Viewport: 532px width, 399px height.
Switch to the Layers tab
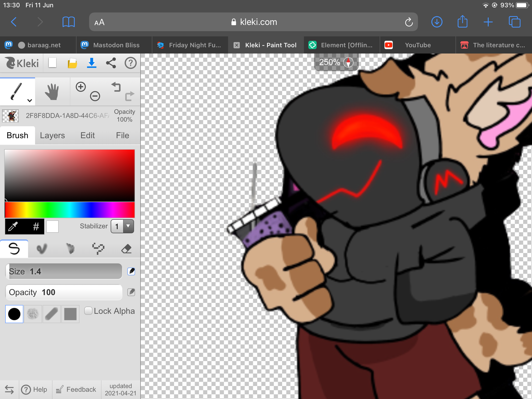(52, 135)
